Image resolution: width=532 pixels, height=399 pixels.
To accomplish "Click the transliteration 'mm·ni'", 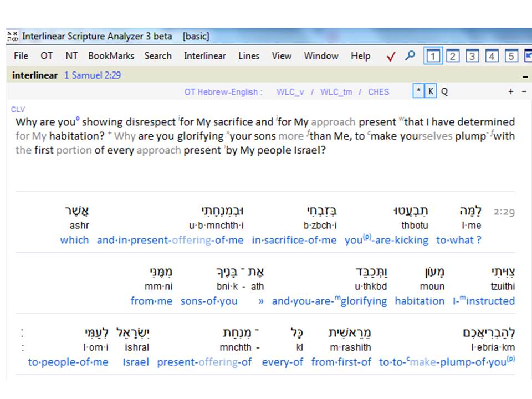I will pyautogui.click(x=158, y=287).
